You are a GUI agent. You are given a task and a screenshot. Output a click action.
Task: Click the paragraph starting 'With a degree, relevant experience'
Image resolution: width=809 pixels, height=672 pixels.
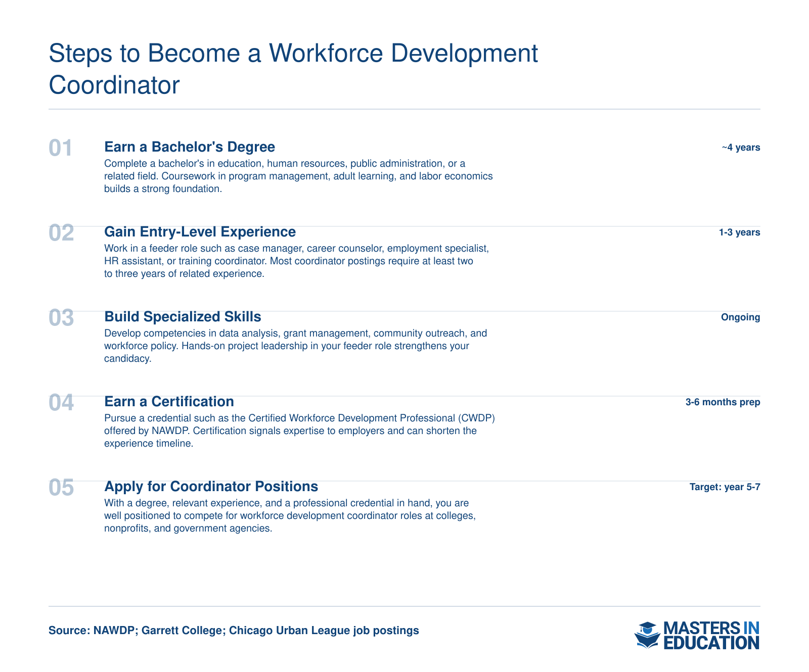click(x=290, y=516)
